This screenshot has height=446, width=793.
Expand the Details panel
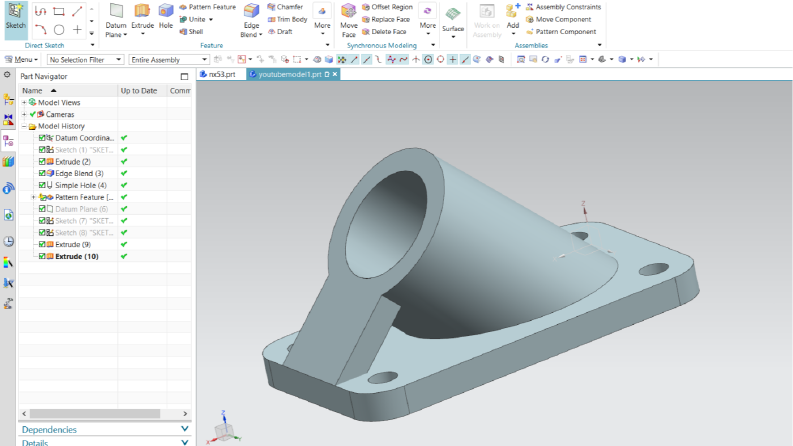[105, 442]
